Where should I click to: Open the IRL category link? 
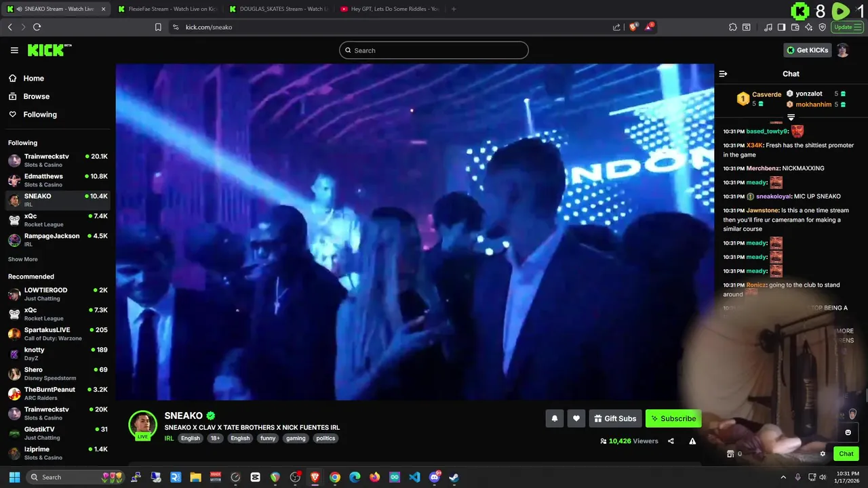point(169,438)
